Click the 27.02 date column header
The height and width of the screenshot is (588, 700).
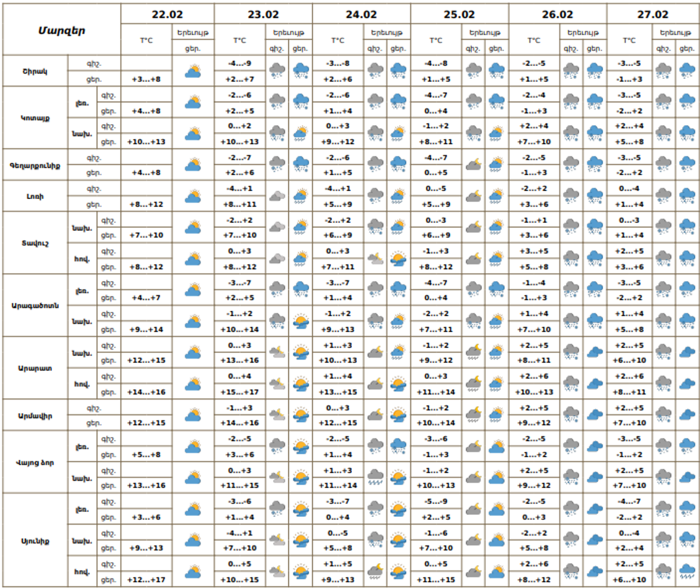[x=653, y=15]
